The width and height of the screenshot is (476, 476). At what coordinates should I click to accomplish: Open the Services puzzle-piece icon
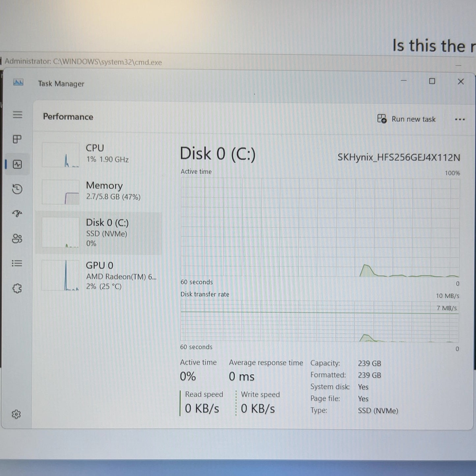coord(17,289)
